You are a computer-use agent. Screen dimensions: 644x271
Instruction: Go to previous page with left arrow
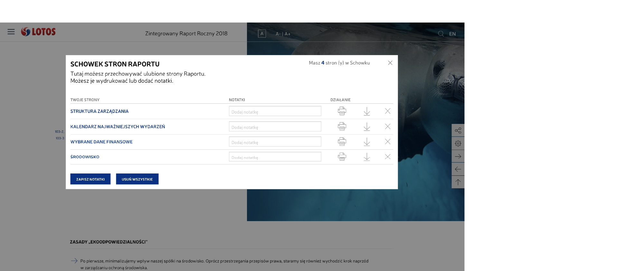[458, 169]
